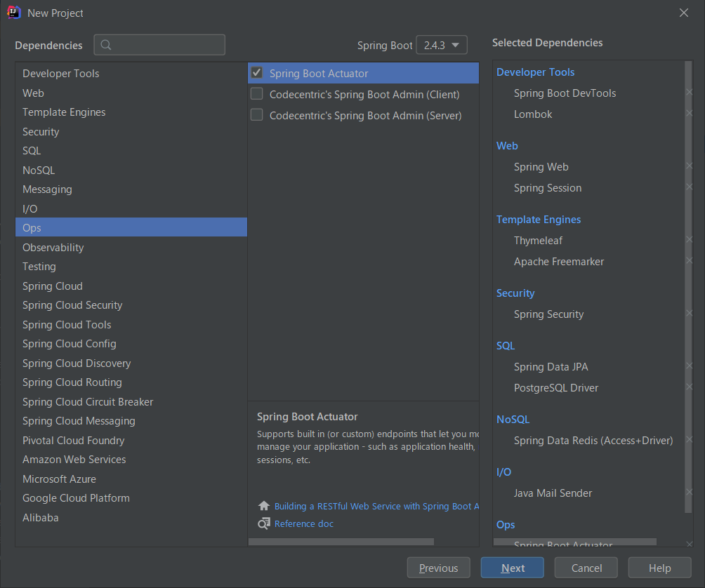Click the search magnifier icon in dependencies field
The image size is (705, 588).
pyautogui.click(x=105, y=44)
